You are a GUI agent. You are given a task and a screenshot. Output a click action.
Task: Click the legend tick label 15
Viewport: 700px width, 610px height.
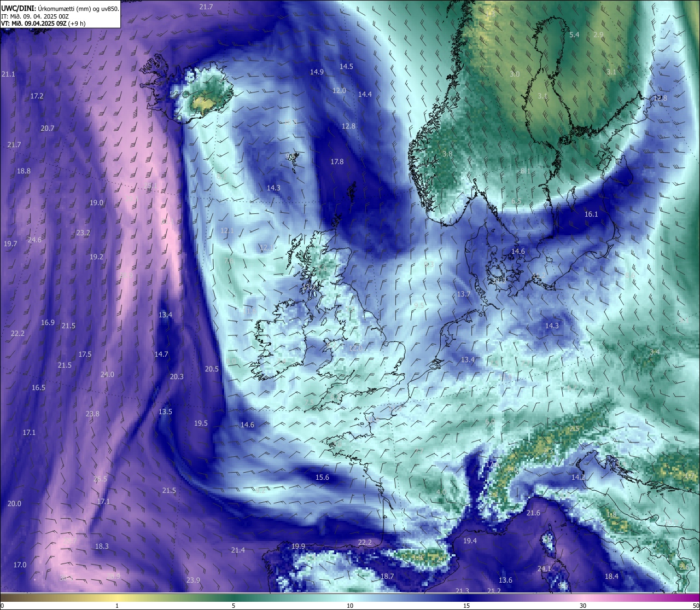[x=466, y=606]
